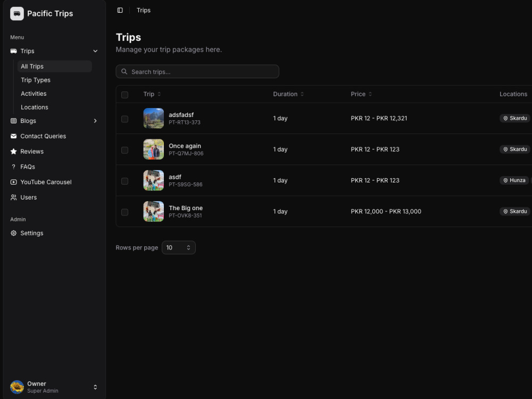Check the Once again trip checkbox
The width and height of the screenshot is (532, 399).
point(125,150)
